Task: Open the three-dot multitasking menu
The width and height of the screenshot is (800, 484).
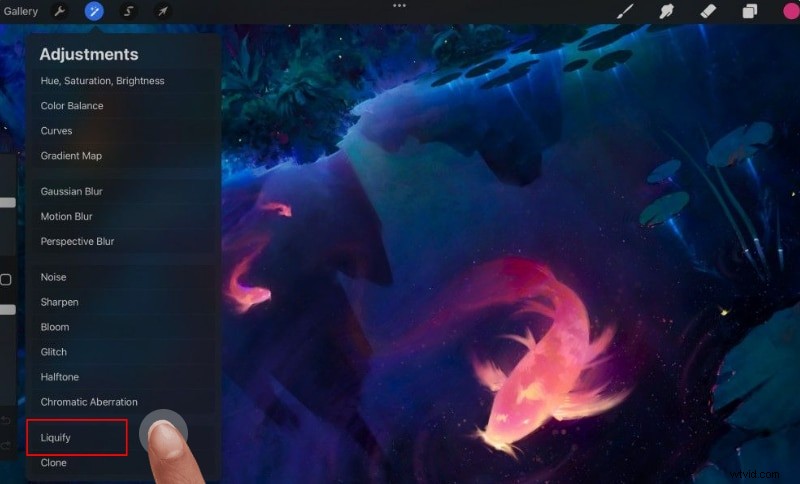Action: (x=399, y=6)
